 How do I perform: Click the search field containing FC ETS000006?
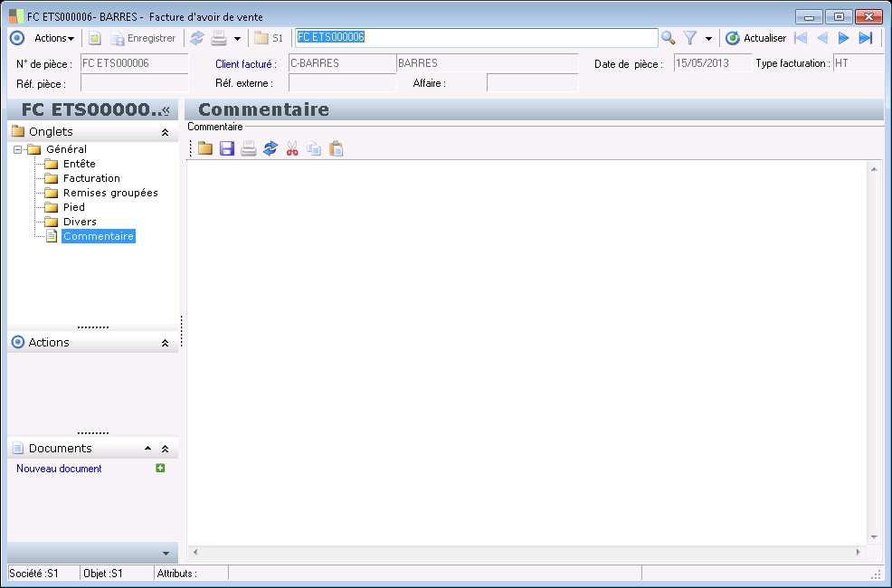pyautogui.click(x=476, y=37)
